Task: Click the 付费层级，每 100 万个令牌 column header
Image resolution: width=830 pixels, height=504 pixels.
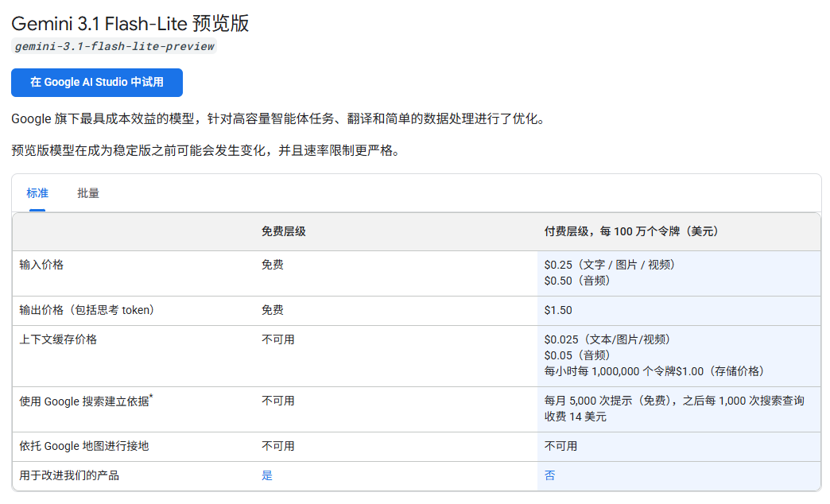Action: click(x=631, y=231)
